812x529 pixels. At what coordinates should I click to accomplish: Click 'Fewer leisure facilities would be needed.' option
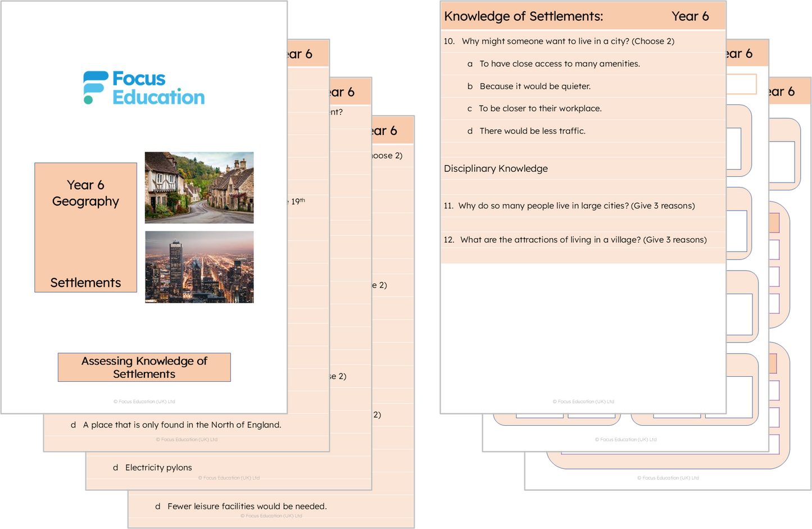[x=247, y=506]
